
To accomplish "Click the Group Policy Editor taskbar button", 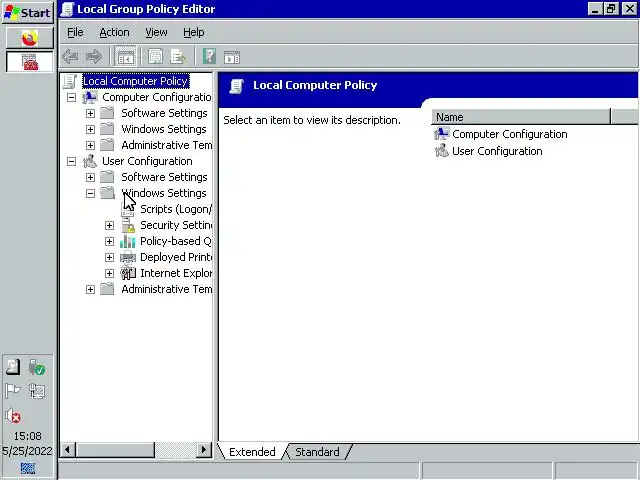I will coord(29,62).
